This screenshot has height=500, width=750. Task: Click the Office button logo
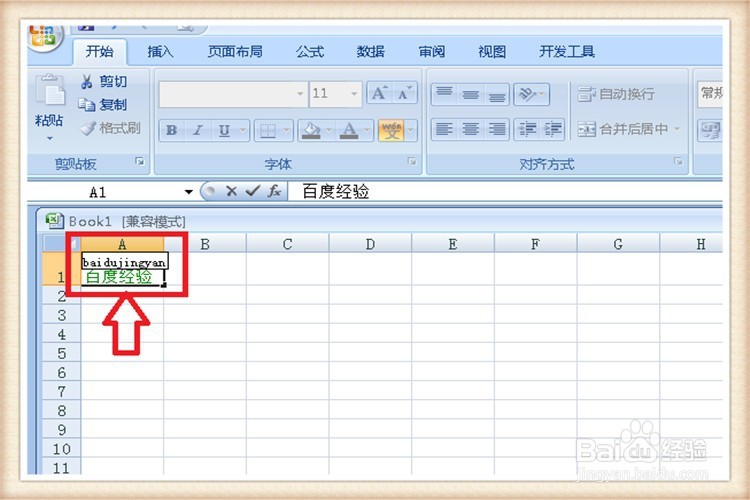pos(44,37)
